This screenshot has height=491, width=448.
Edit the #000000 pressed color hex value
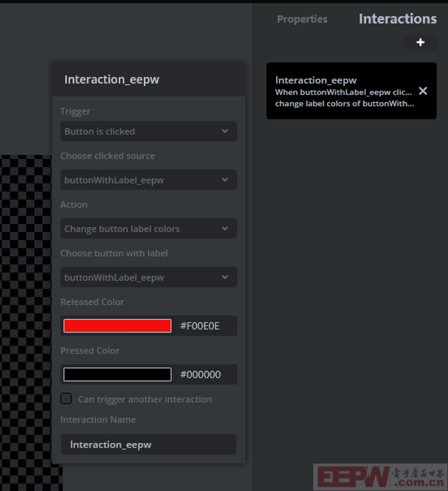coord(201,375)
